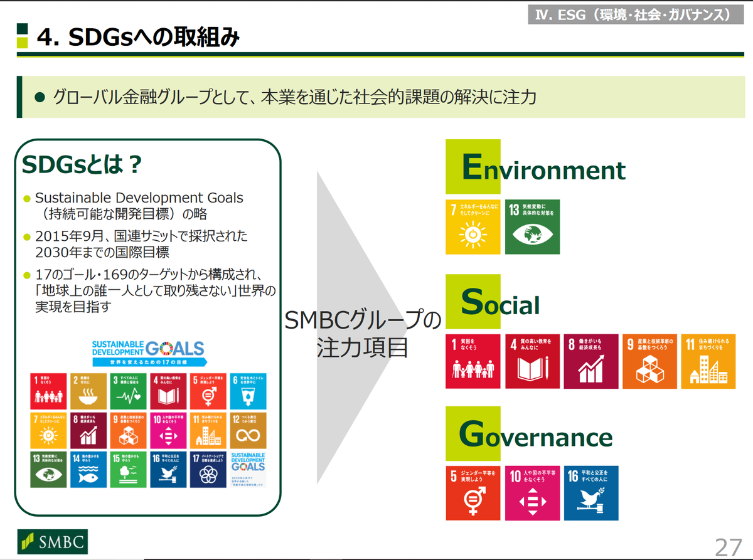Image resolution: width=753 pixels, height=560 pixels.
Task: Click the goal 9 industry innovation tile under Social
Action: pos(649,361)
